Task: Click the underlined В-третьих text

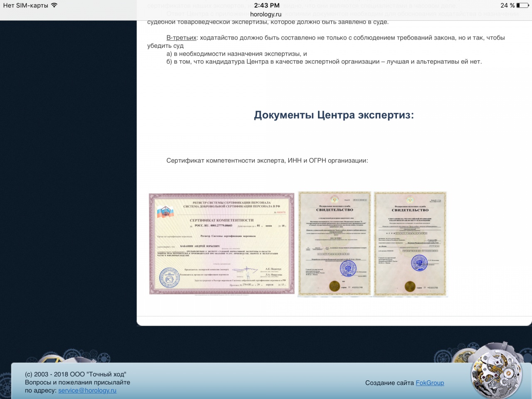Action: click(x=181, y=38)
